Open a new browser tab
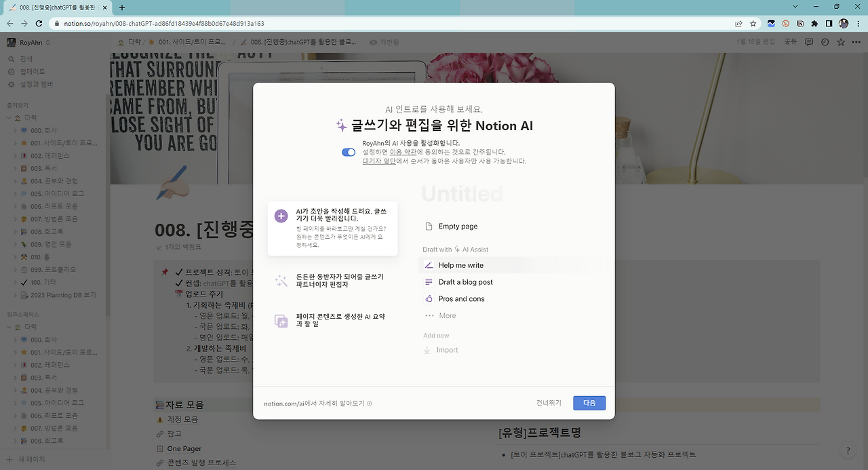 click(x=122, y=7)
